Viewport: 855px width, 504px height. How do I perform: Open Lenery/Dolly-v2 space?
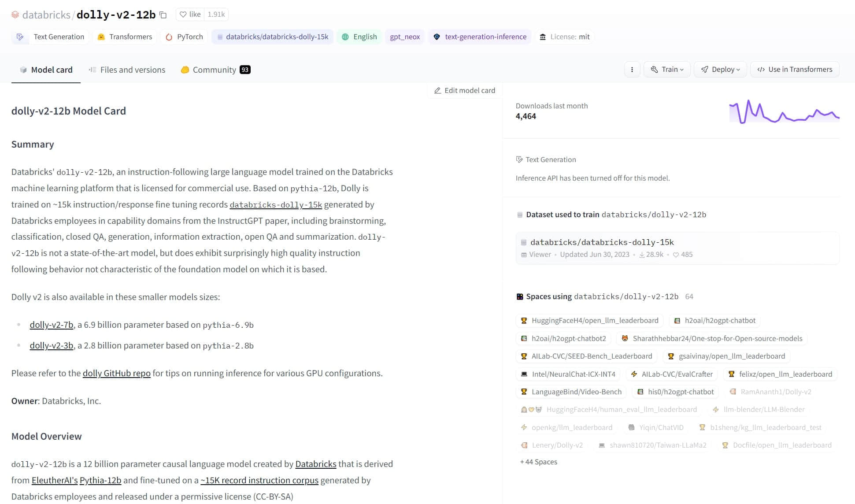(x=552, y=445)
